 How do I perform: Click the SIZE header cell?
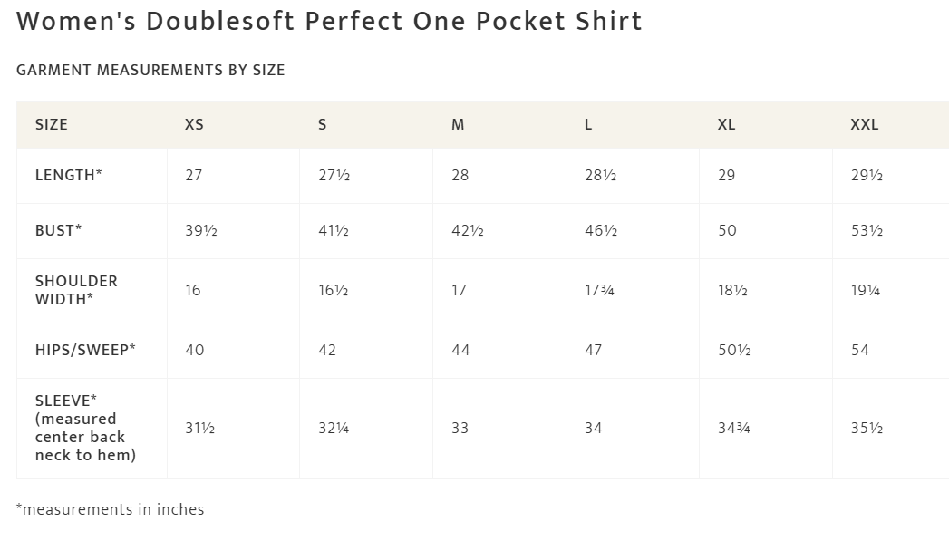[x=52, y=125]
